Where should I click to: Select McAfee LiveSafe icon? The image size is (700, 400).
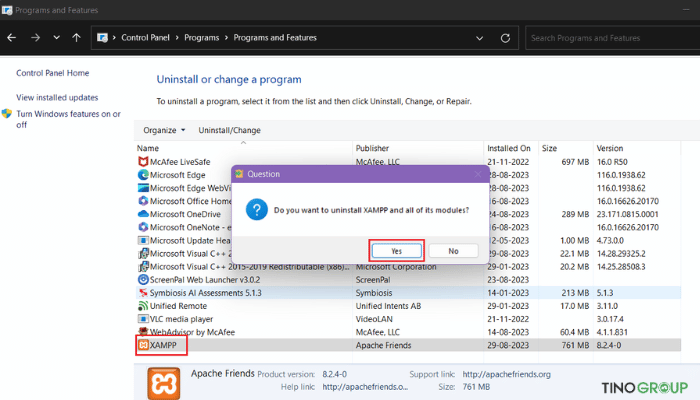143,162
